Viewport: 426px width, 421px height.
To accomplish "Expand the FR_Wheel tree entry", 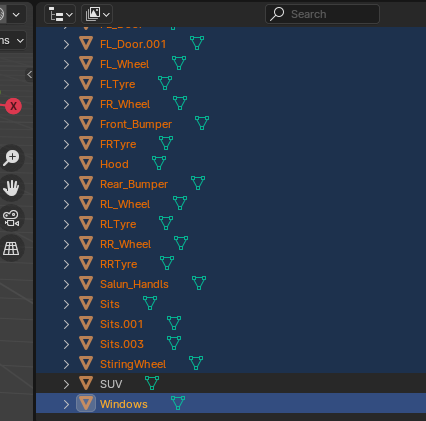I will 66,104.
